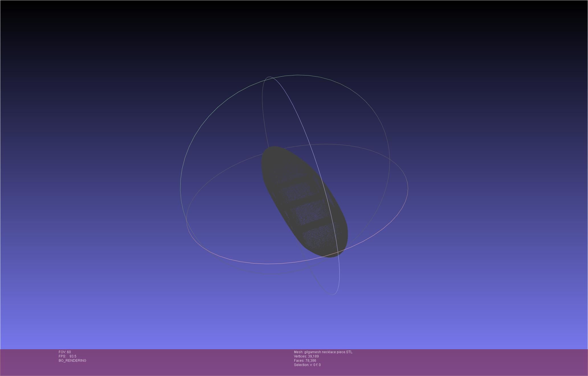Click the right edge of the pink ellipse

pyautogui.click(x=408, y=188)
